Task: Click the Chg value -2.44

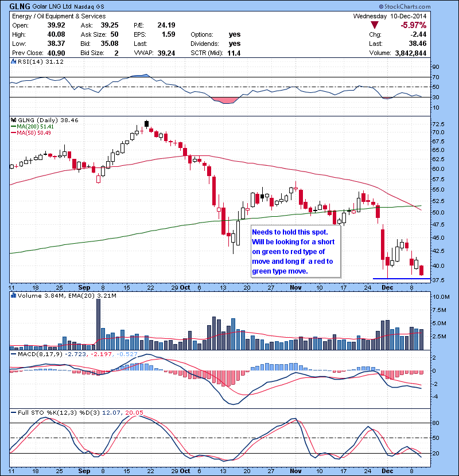Action: (x=419, y=34)
